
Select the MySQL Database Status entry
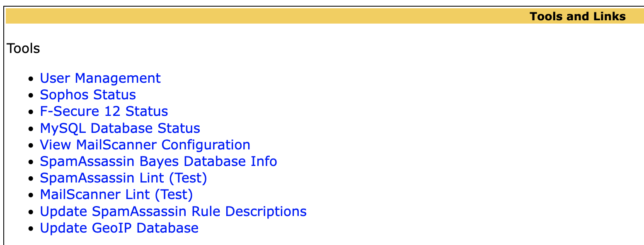[x=120, y=128]
